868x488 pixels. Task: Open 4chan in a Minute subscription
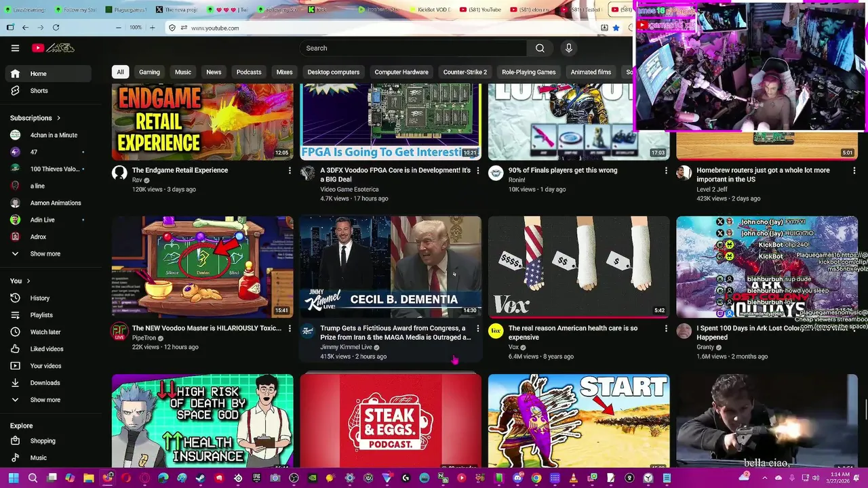pos(47,135)
